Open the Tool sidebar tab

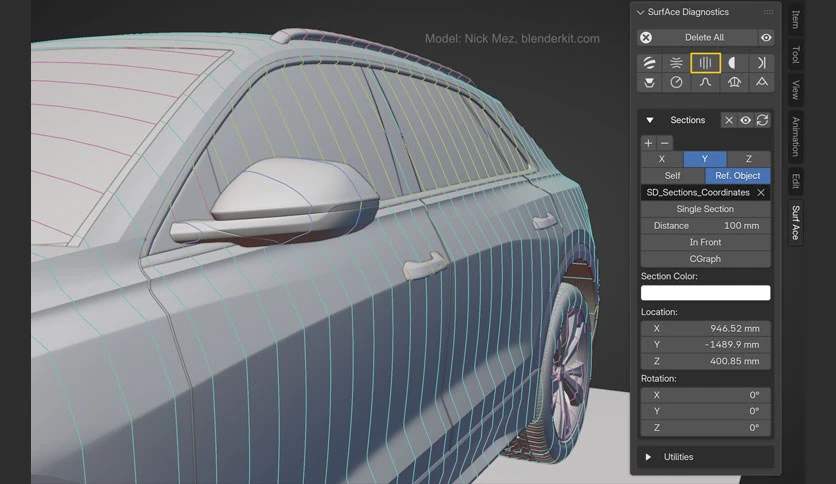(795, 54)
